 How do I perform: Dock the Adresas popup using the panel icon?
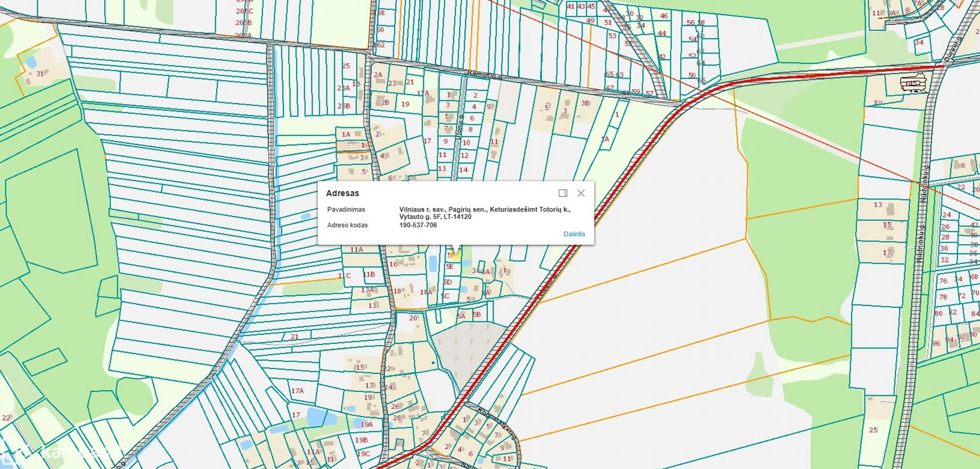point(563,193)
